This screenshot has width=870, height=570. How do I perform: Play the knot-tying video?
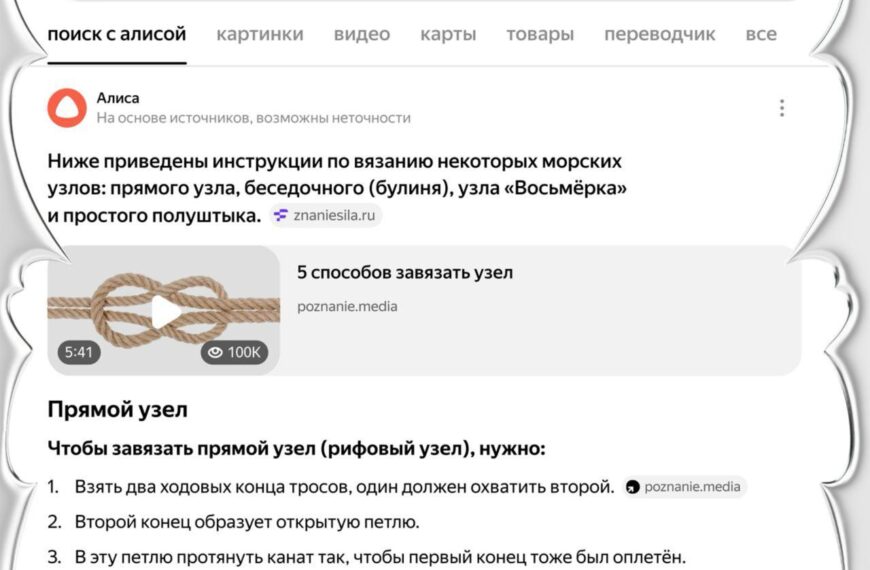point(164,311)
